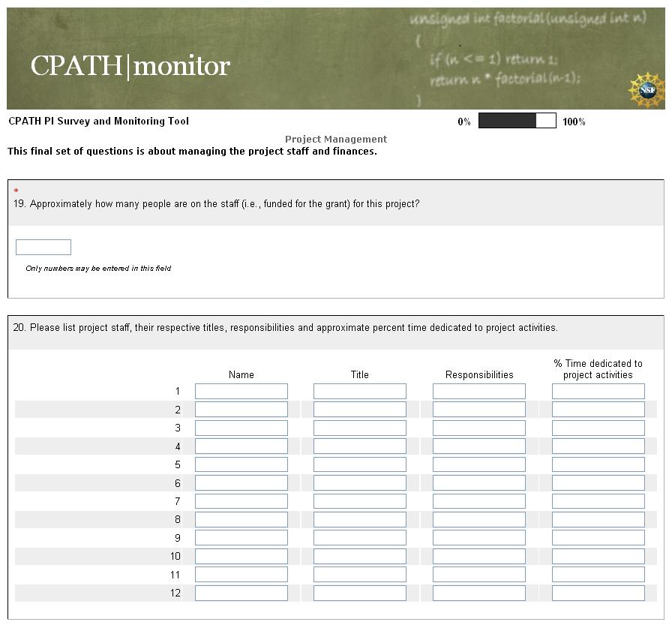Viewport: 672px width, 631px height.
Task: Click the Name field in row 8
Action: click(x=241, y=519)
